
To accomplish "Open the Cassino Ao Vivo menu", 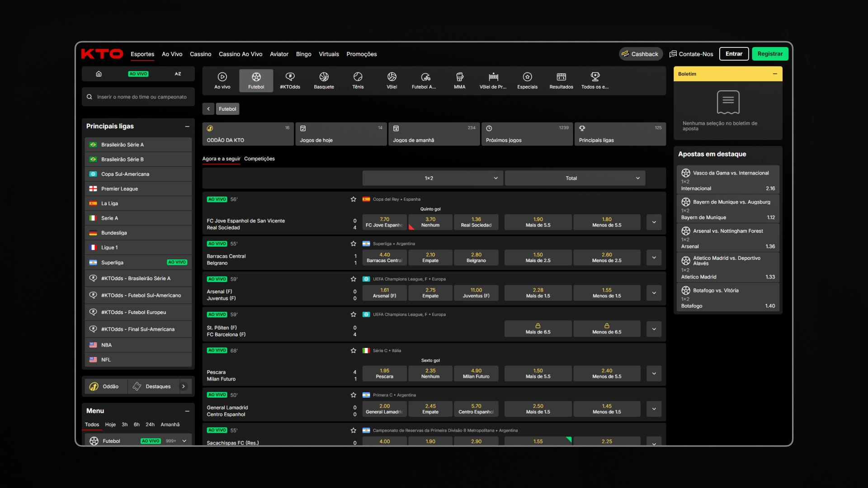I will (241, 54).
